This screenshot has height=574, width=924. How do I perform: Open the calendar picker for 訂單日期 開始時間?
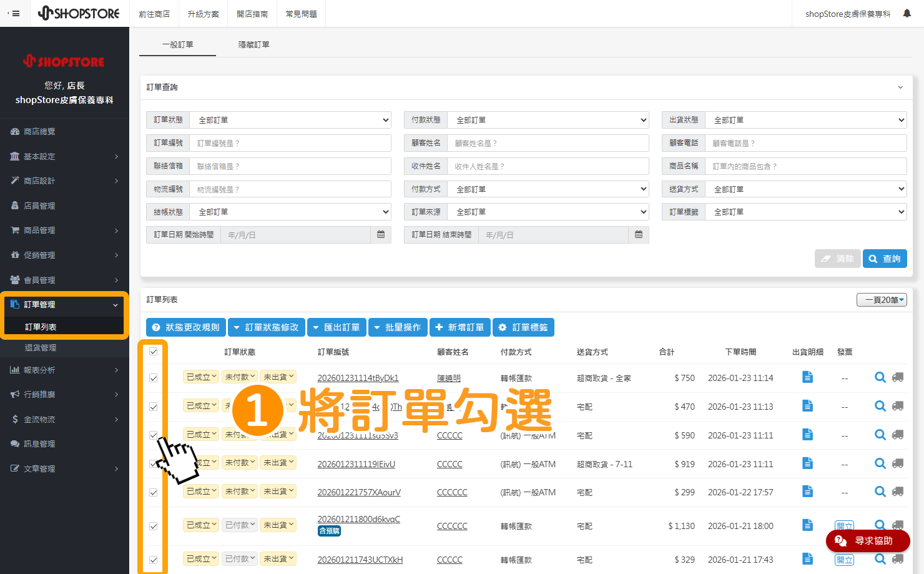click(x=380, y=234)
